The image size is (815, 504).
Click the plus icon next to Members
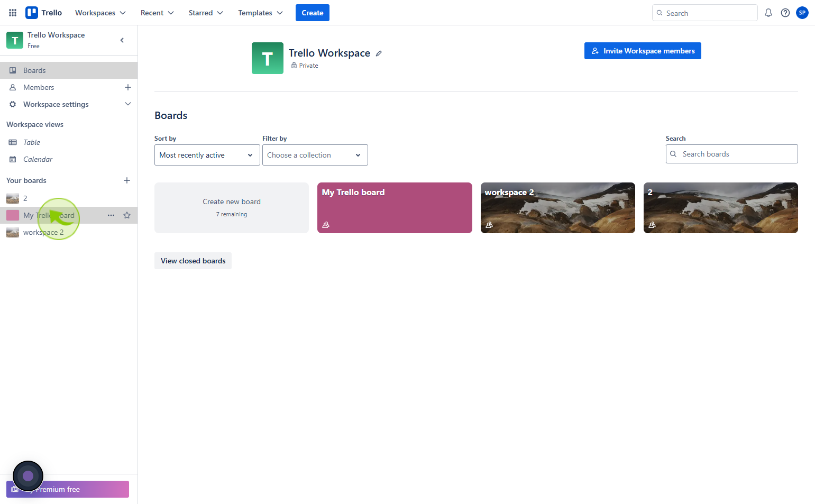127,87
